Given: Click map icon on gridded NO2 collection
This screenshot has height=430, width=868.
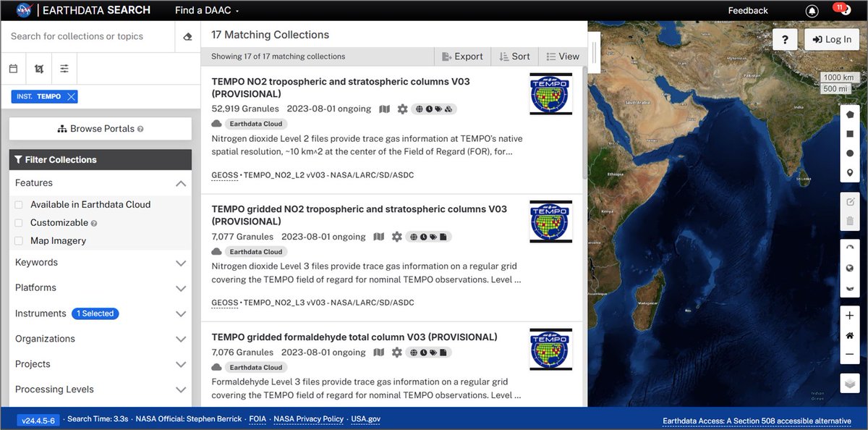Looking at the screenshot, I should pyautogui.click(x=378, y=237).
